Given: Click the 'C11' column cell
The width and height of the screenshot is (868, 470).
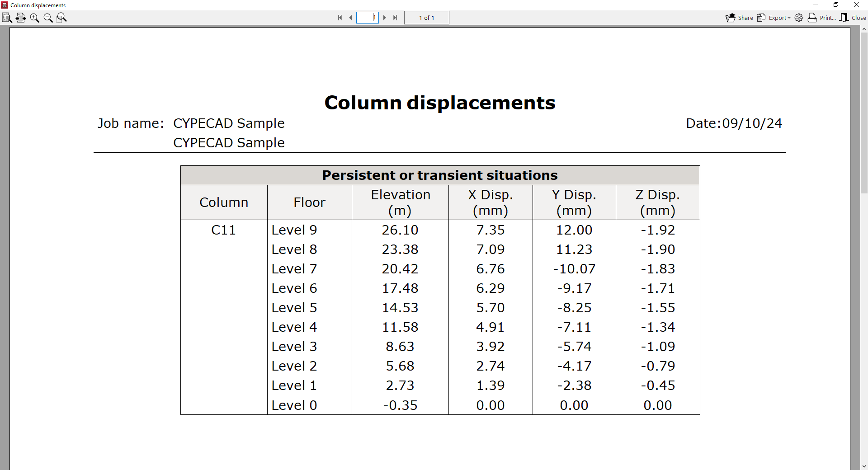Looking at the screenshot, I should point(223,230).
